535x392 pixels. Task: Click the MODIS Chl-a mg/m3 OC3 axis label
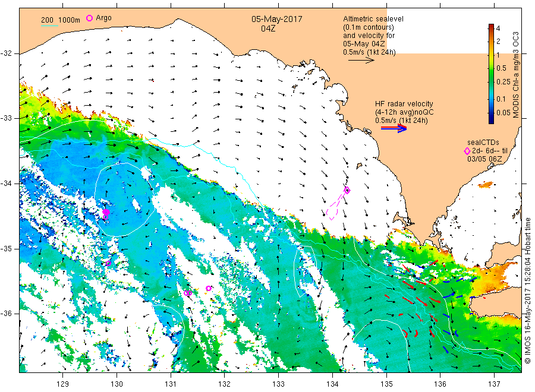click(516, 75)
